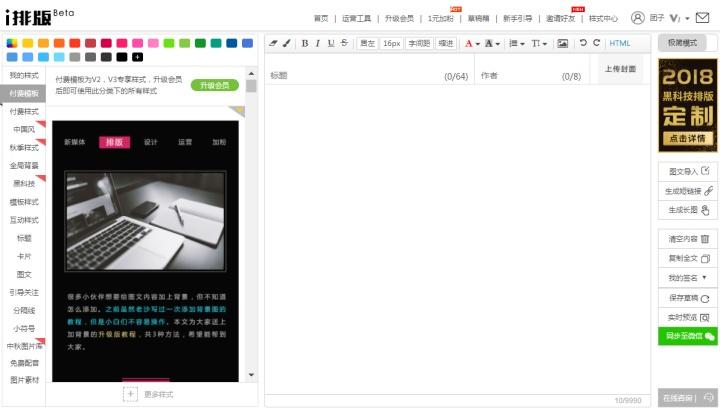Select 付费模板 category in sidebar
The image size is (720, 411).
[x=24, y=93]
